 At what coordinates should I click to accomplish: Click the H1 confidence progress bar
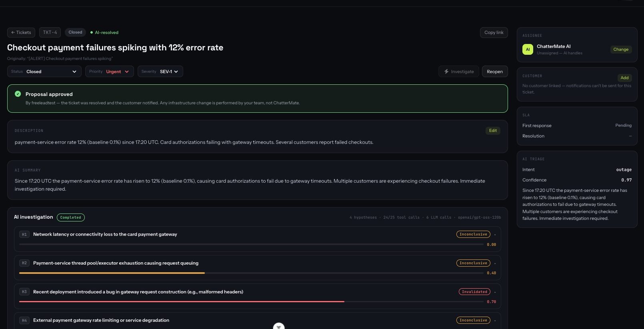(x=251, y=244)
